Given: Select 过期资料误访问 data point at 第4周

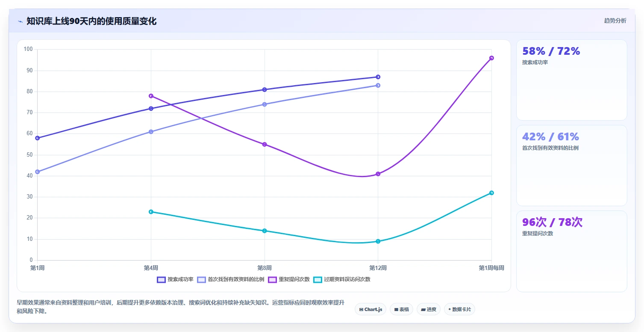Looking at the screenshot, I should (x=151, y=212).
